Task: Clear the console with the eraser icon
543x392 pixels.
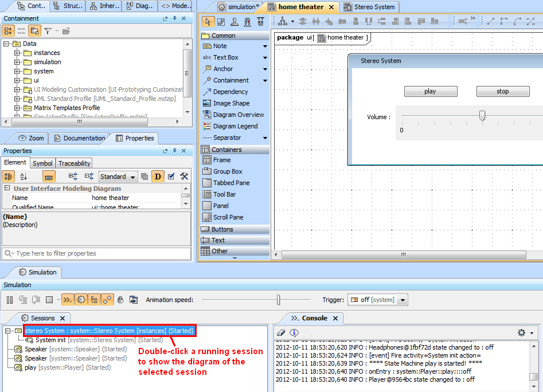Action: click(281, 332)
